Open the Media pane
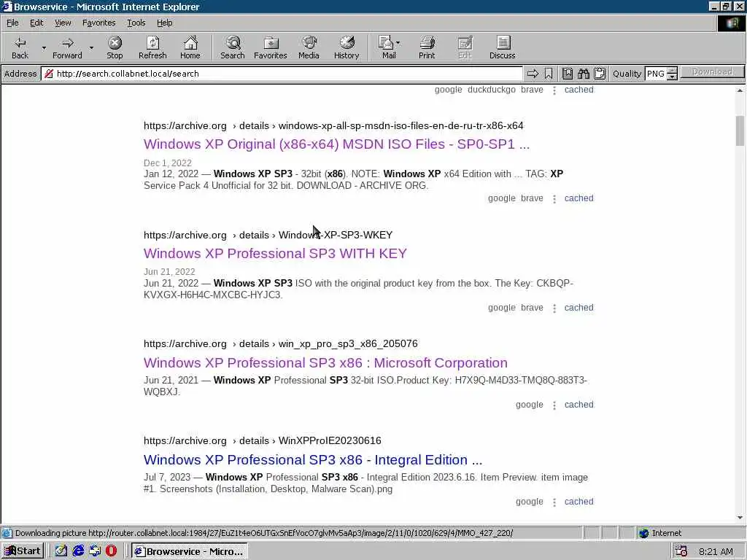747x560 pixels. tap(309, 47)
